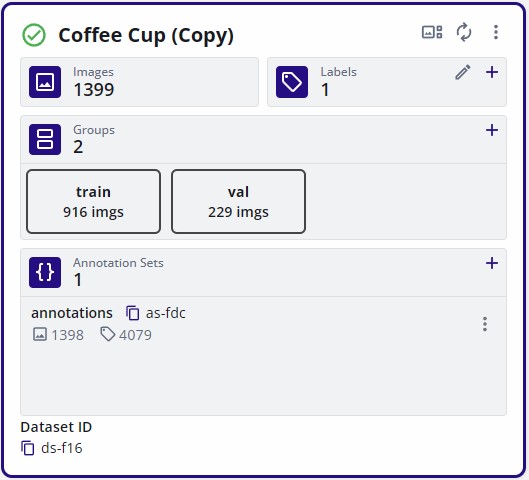Open dataset three-dot options menu
The image size is (529, 480).
point(496,32)
